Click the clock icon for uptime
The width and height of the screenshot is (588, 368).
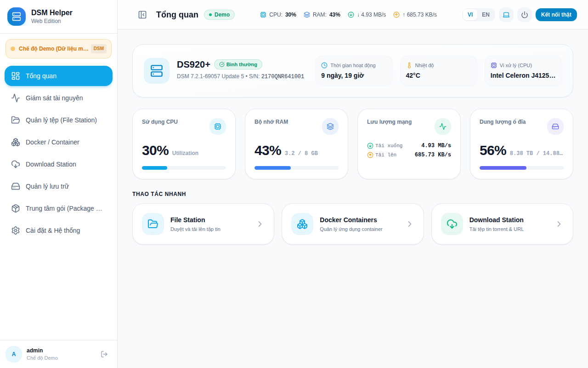(324, 65)
